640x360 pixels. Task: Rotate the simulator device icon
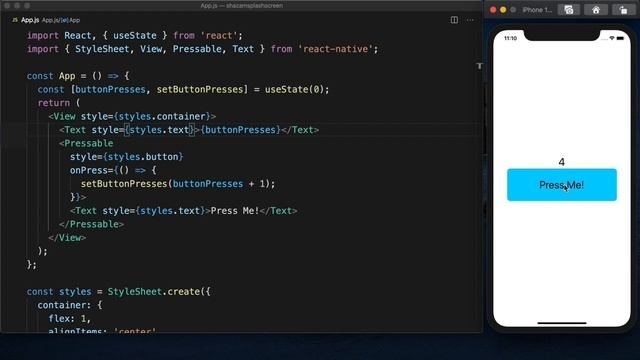pos(623,10)
